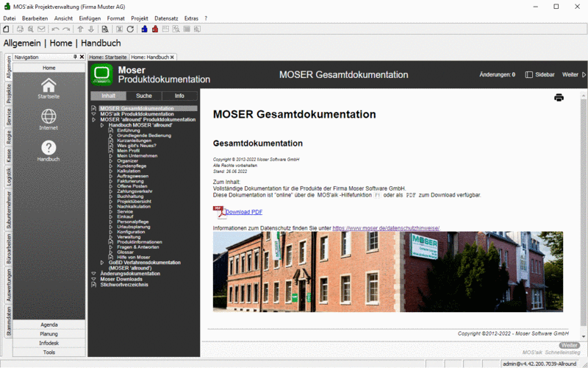Open the Handbuch question mark icon
Screen dimensions: 588x368
click(49, 148)
